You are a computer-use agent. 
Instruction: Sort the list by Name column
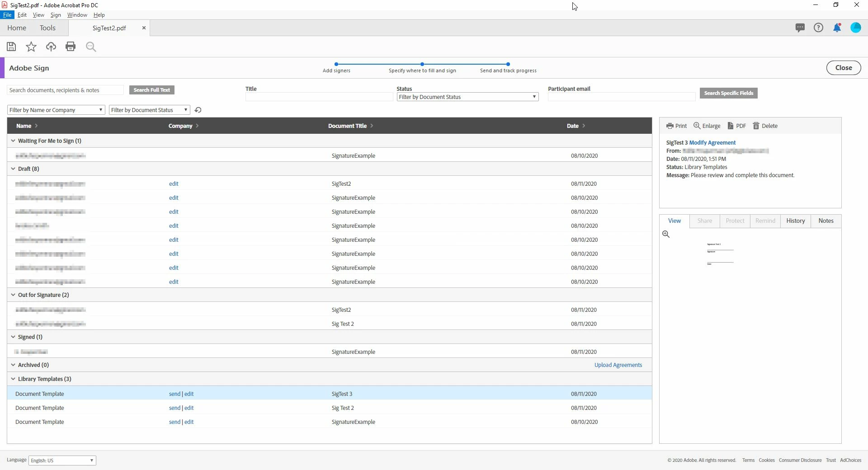pos(27,126)
